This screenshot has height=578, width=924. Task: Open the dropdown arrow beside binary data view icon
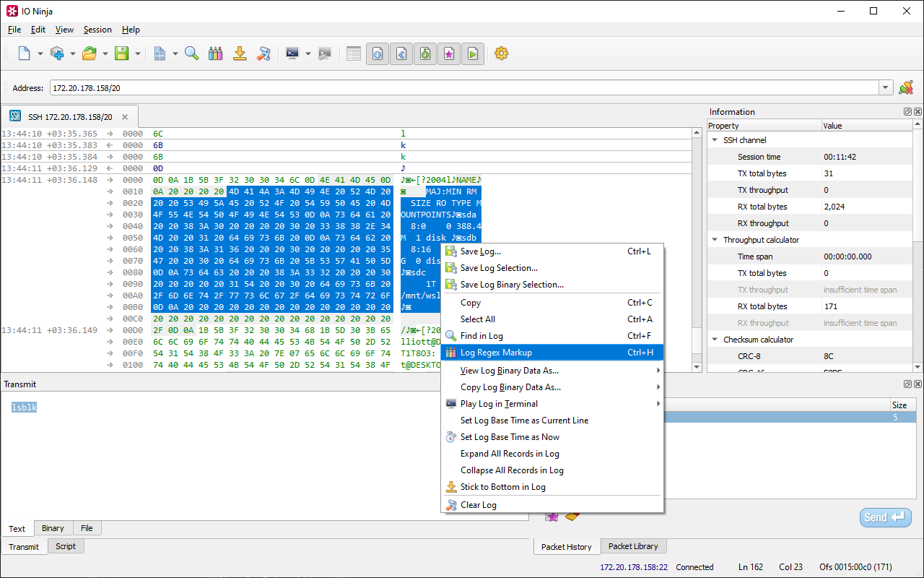click(175, 53)
